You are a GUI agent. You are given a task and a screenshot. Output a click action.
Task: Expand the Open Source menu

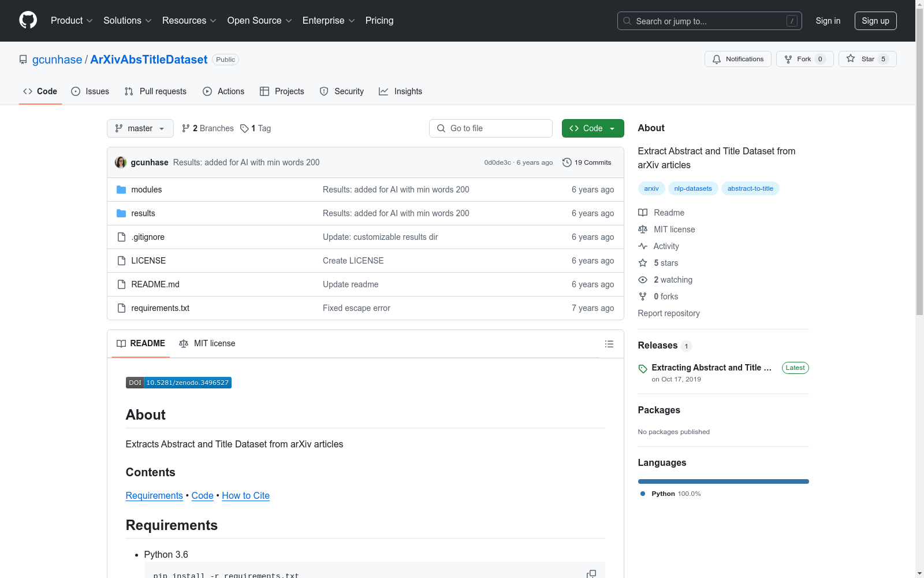click(x=260, y=21)
